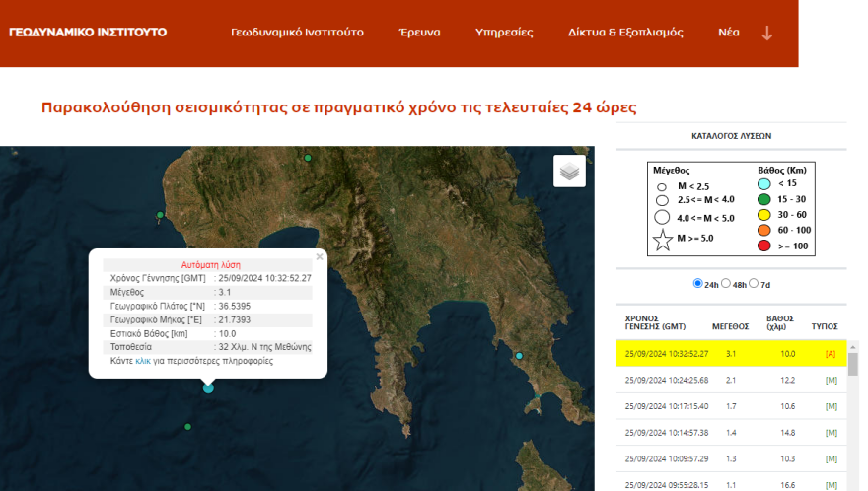Click ΧΡΟΝΟΣ ΓΕΝΕΣΗΣ (GMT) column header
This screenshot has height=491, width=868.
[655, 322]
